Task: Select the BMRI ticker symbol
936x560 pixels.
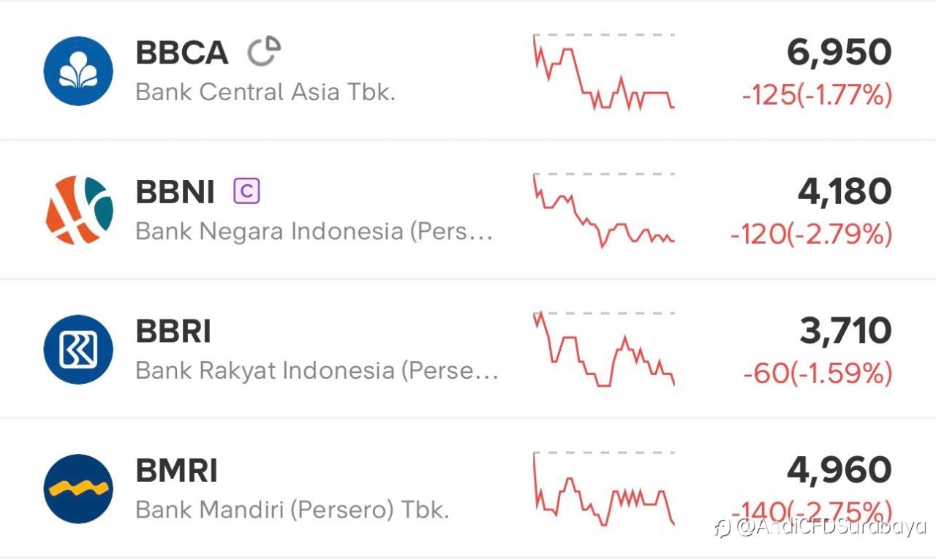Action: tap(177, 471)
